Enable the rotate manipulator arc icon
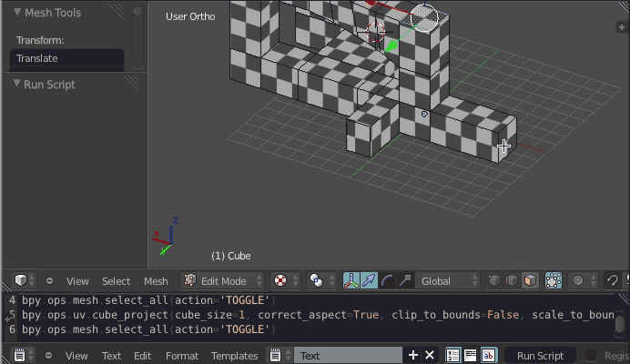This screenshot has width=630, height=364. coord(388,281)
